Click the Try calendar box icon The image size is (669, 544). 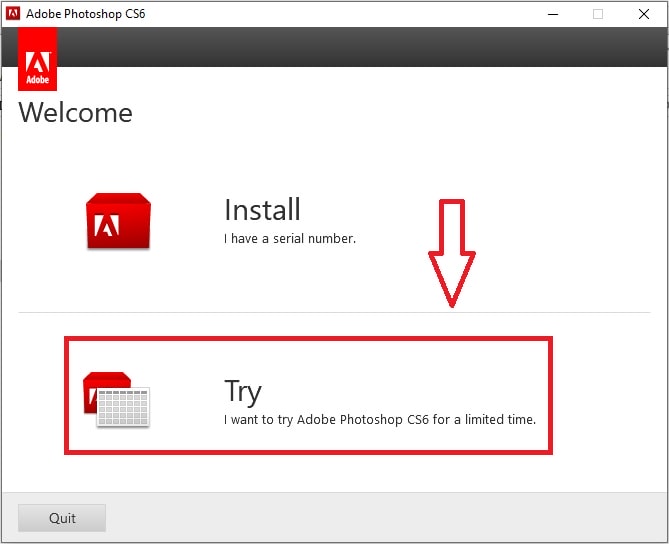[x=116, y=399]
